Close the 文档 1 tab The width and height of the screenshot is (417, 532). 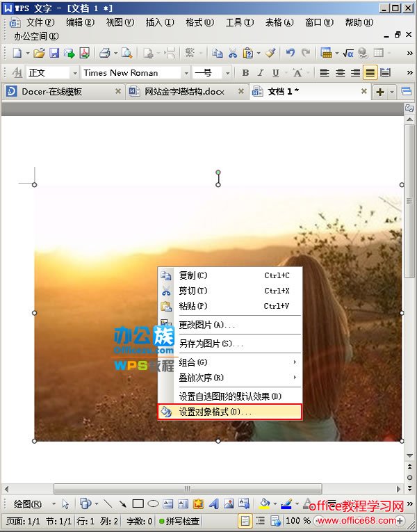click(363, 91)
